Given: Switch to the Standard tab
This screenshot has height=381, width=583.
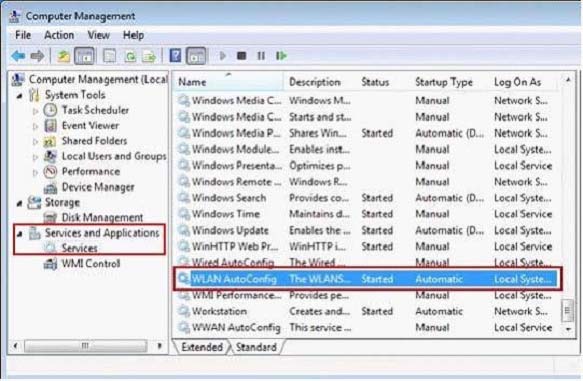Looking at the screenshot, I should pyautogui.click(x=256, y=347).
